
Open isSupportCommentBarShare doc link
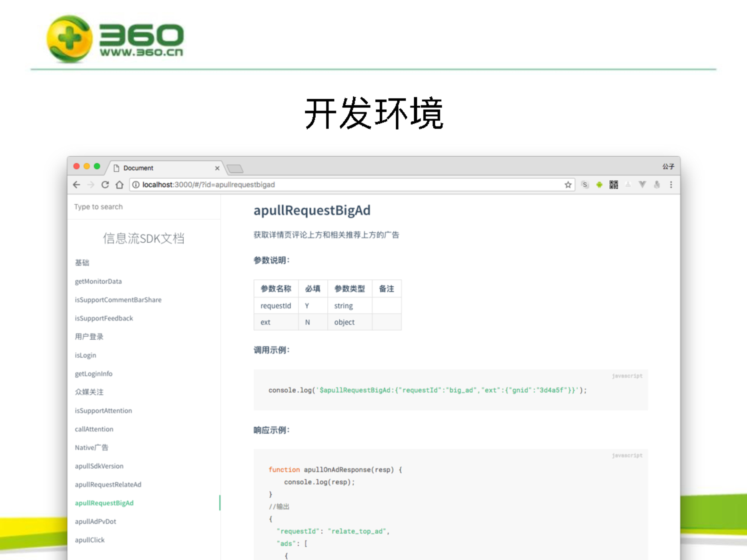[118, 300]
